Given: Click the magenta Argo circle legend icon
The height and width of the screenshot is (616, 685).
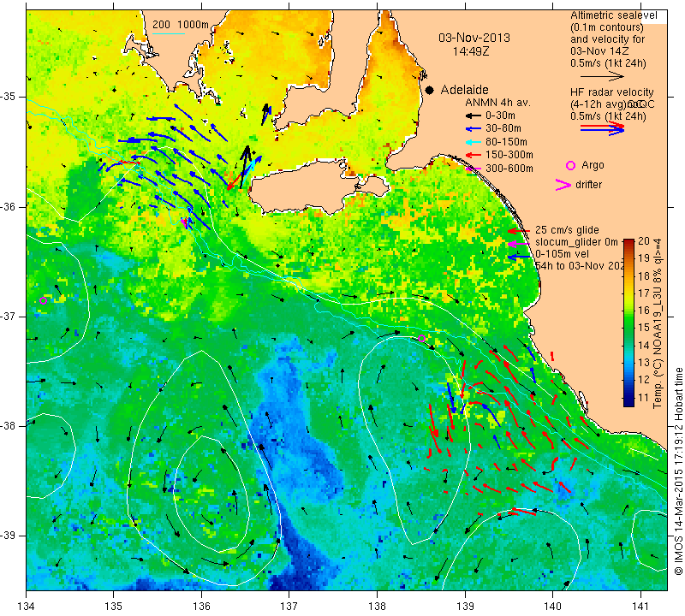Looking at the screenshot, I should click(570, 165).
